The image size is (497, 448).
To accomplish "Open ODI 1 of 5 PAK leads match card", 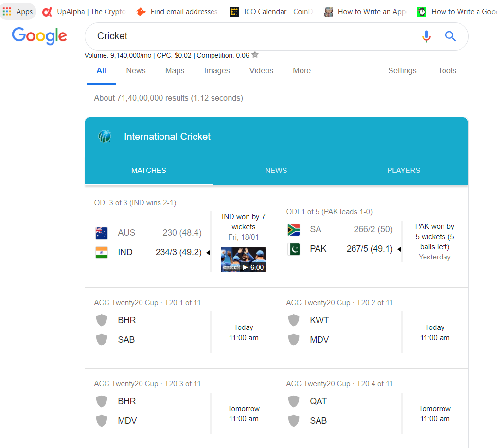I will click(x=373, y=238).
